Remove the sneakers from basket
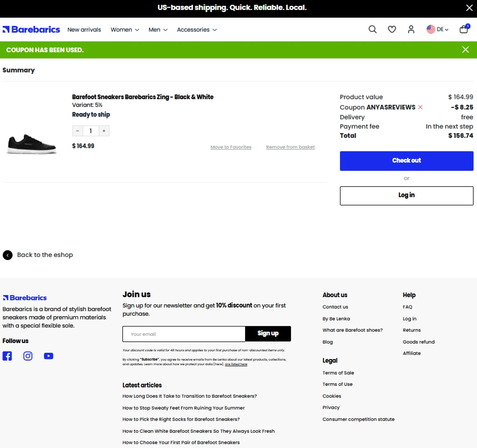The width and height of the screenshot is (477, 448). coord(290,147)
